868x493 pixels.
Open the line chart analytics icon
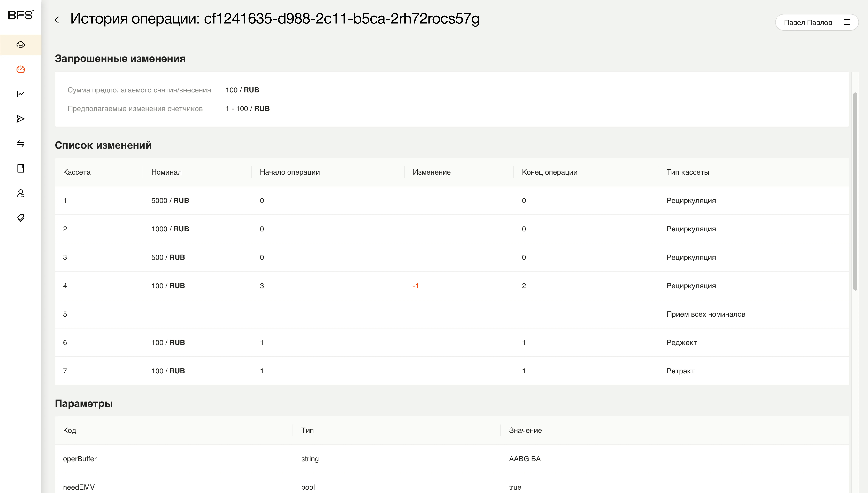21,94
